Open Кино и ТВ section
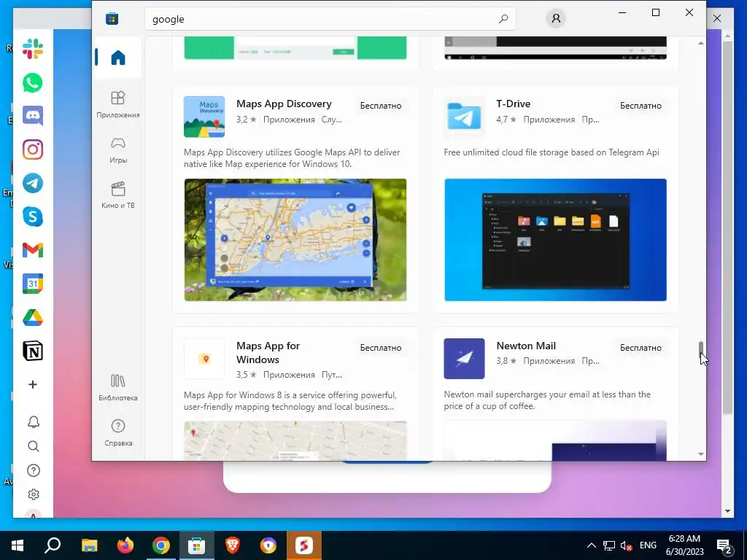This screenshot has width=747, height=560. tap(117, 195)
